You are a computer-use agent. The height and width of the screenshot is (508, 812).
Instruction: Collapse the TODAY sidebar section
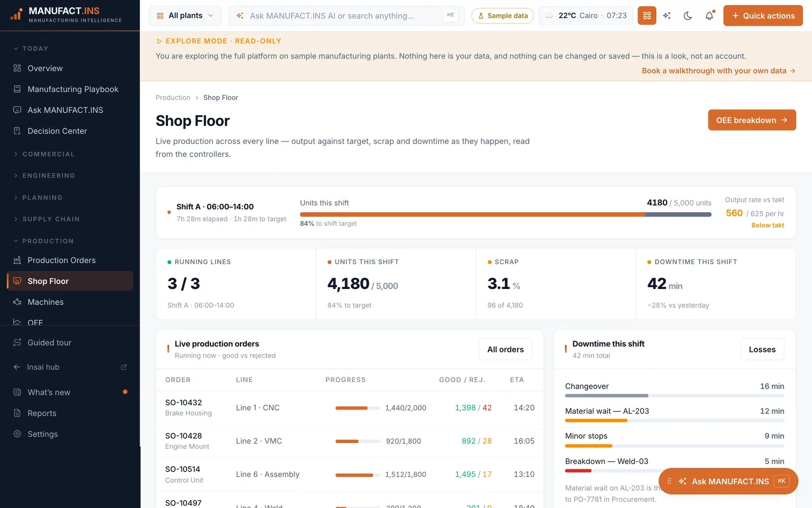click(31, 49)
